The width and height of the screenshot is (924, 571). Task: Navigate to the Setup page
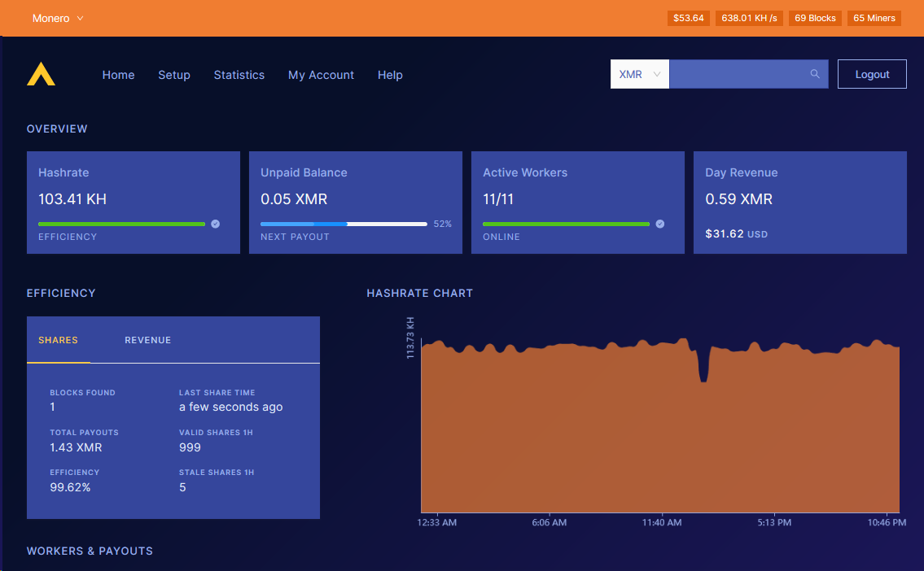pyautogui.click(x=174, y=75)
